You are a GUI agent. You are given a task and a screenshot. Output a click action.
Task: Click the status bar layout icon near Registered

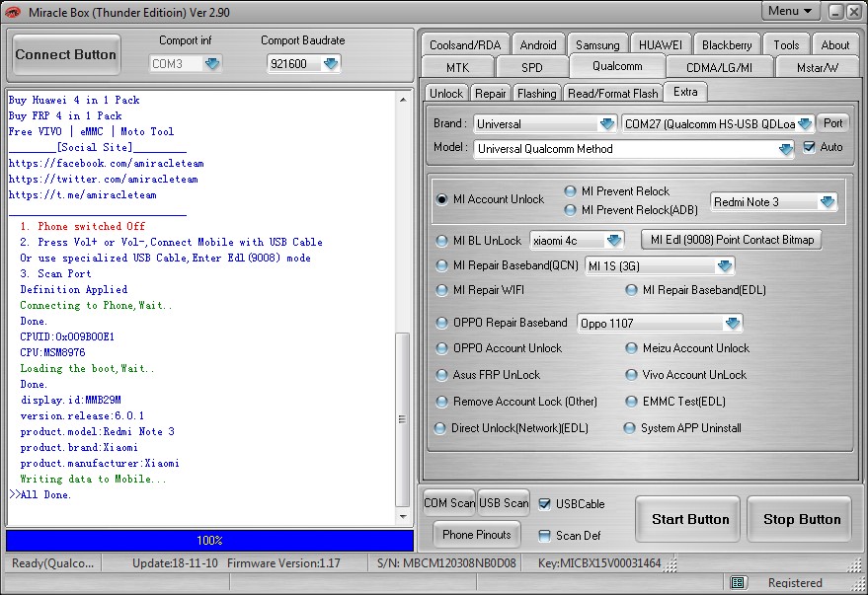[x=737, y=582]
